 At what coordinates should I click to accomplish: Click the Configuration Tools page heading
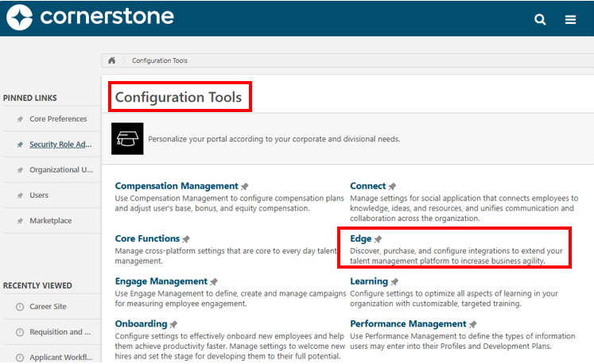178,97
